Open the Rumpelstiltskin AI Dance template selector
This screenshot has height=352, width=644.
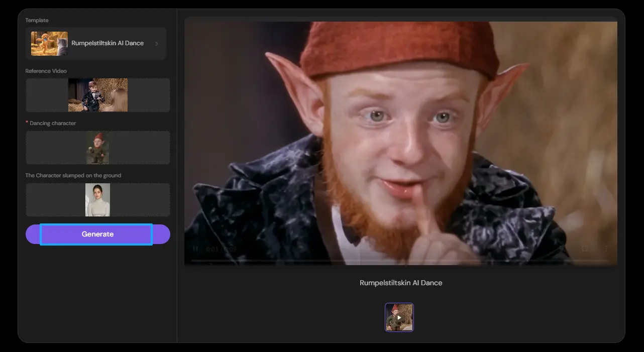click(x=96, y=43)
